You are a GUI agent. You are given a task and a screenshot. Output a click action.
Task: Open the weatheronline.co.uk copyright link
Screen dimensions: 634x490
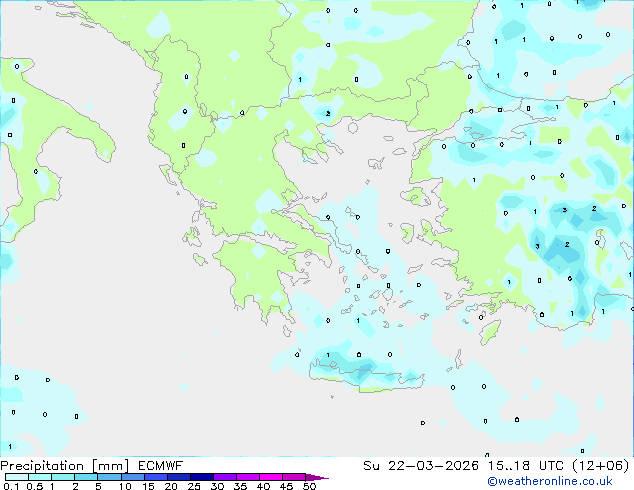pos(550,481)
